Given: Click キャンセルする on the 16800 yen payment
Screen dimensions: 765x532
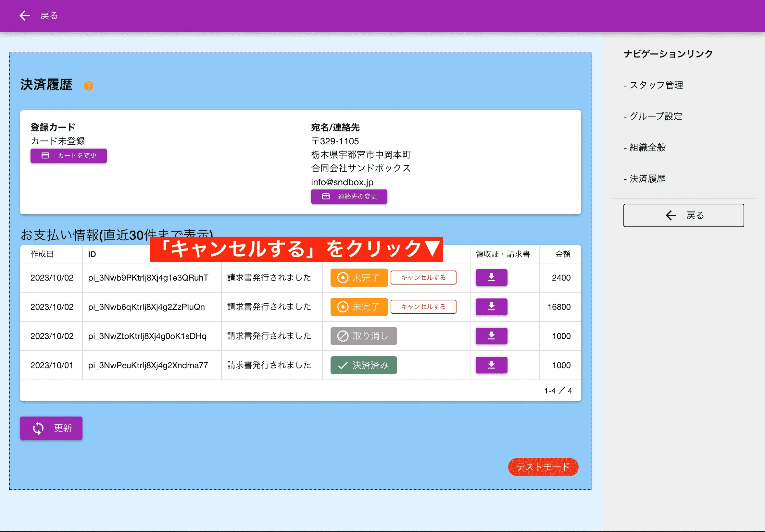Looking at the screenshot, I should click(x=423, y=307).
